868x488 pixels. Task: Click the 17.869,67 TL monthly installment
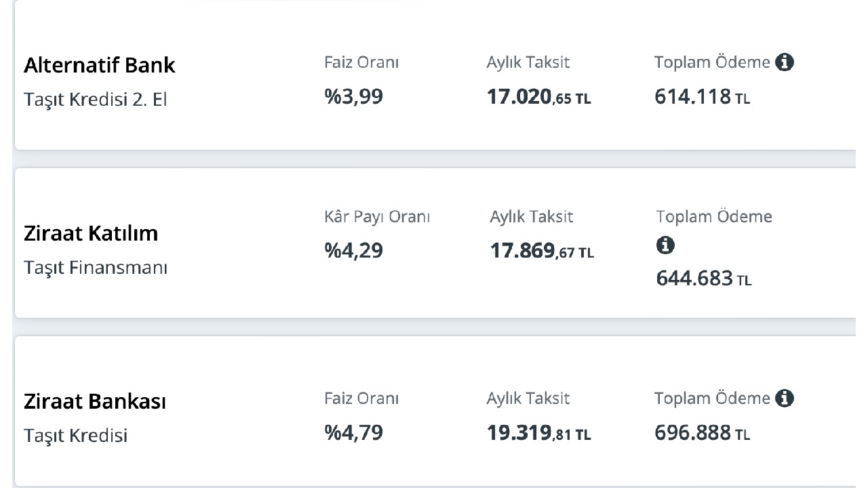[542, 251]
